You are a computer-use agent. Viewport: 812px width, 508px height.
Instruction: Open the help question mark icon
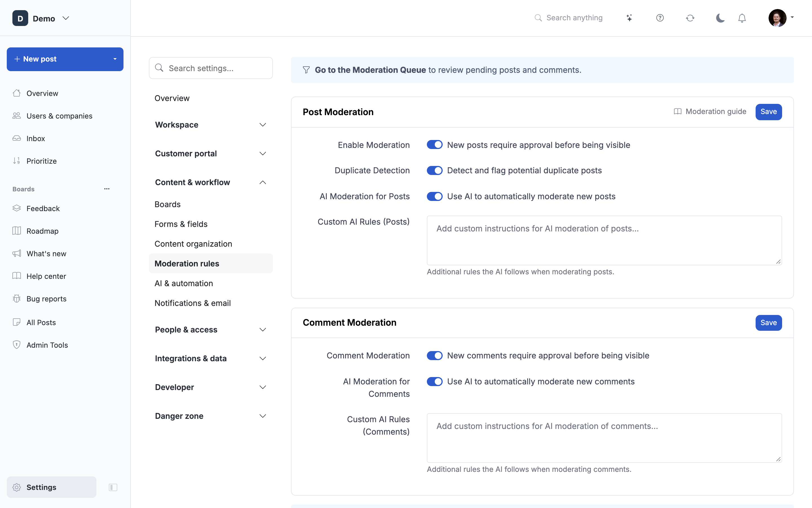click(660, 18)
